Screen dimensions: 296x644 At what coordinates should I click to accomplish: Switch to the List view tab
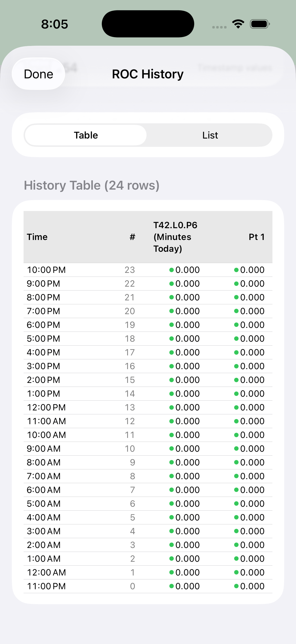[210, 135]
